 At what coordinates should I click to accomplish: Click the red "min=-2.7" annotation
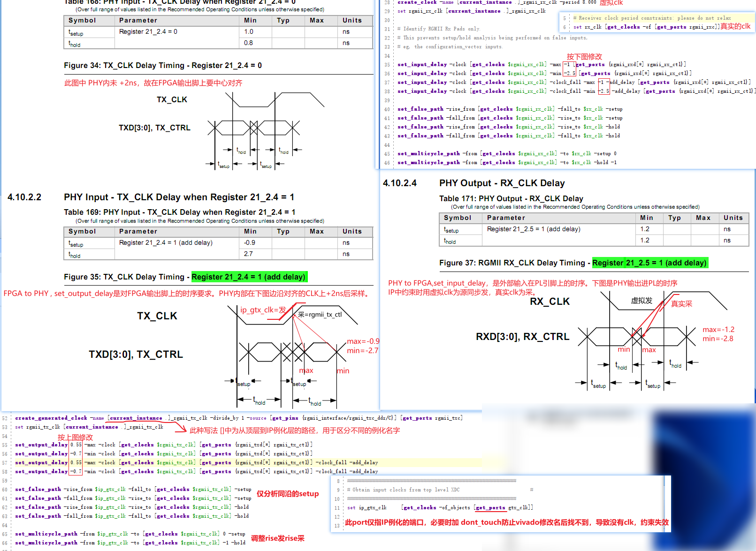click(362, 351)
